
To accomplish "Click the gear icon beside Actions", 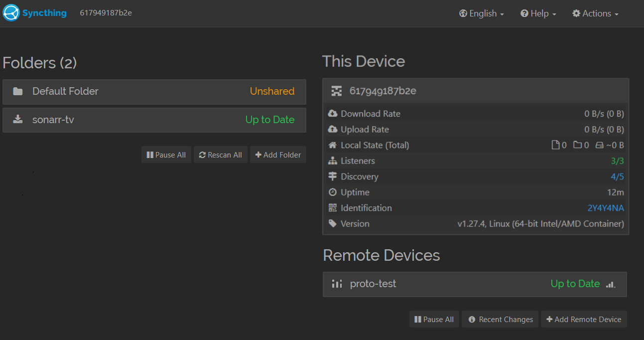I will (576, 13).
